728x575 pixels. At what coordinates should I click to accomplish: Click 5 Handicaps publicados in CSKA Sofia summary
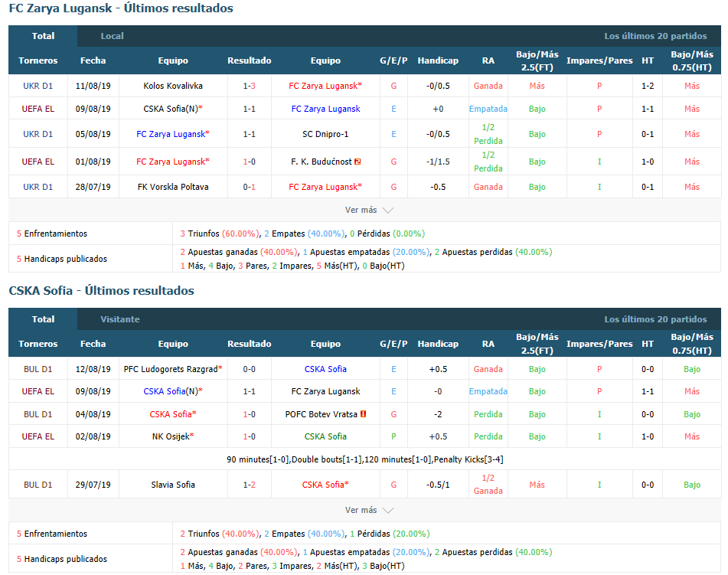tap(62, 559)
